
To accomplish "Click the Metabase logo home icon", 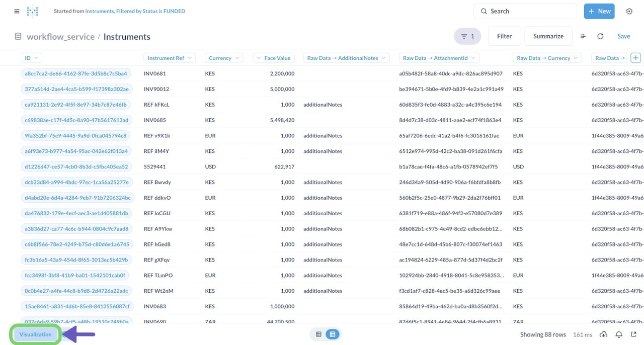I will [x=33, y=11].
